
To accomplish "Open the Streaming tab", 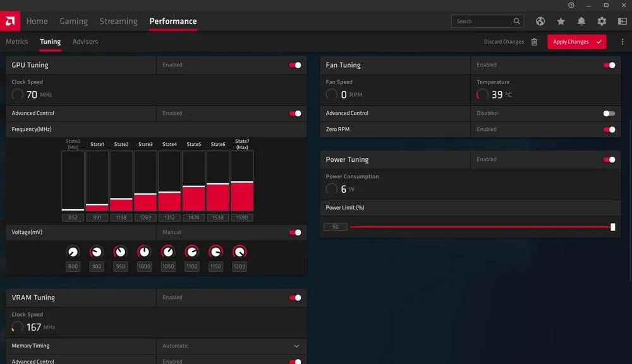I will (119, 21).
